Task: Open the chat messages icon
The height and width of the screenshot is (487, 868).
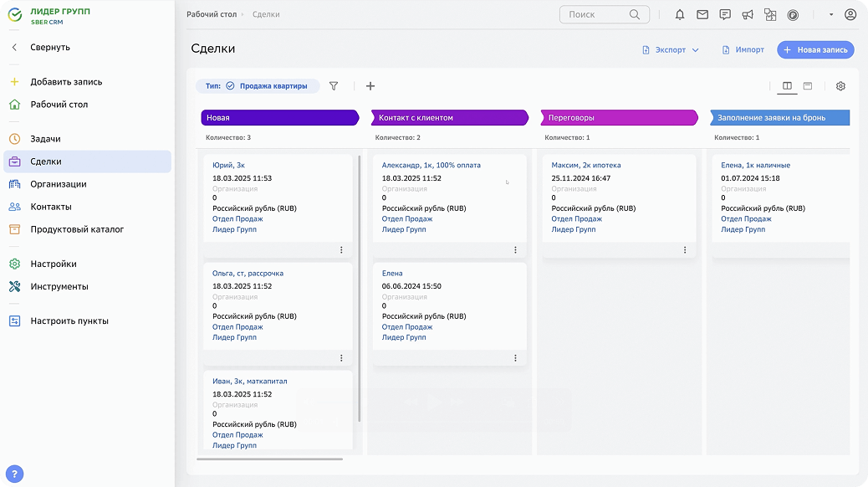Action: 725,14
